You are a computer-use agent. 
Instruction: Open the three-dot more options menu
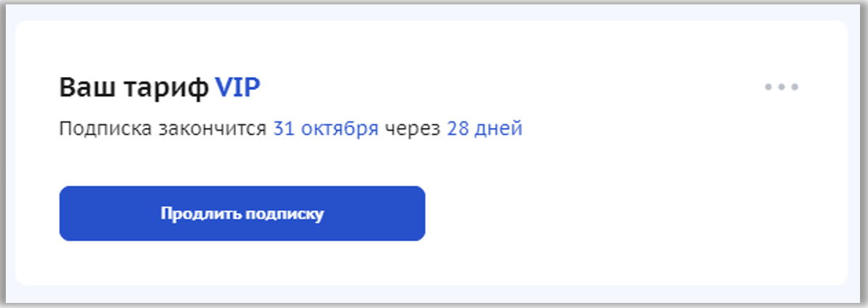(x=781, y=87)
